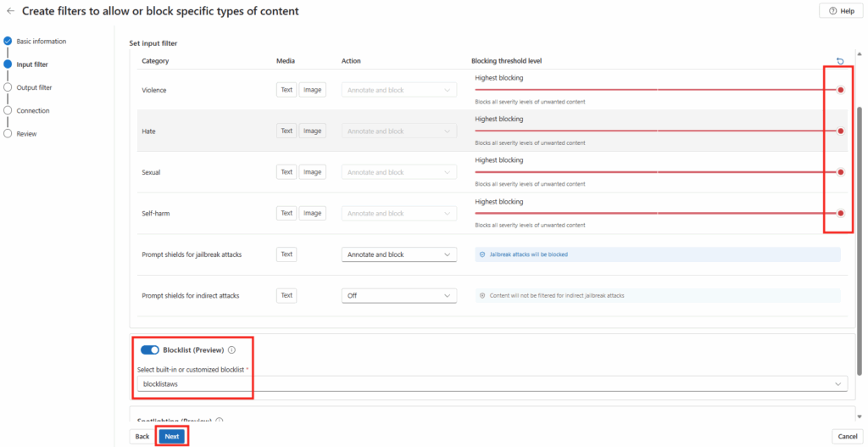
Task: Toggle Image media for Sexual category
Action: 313,172
